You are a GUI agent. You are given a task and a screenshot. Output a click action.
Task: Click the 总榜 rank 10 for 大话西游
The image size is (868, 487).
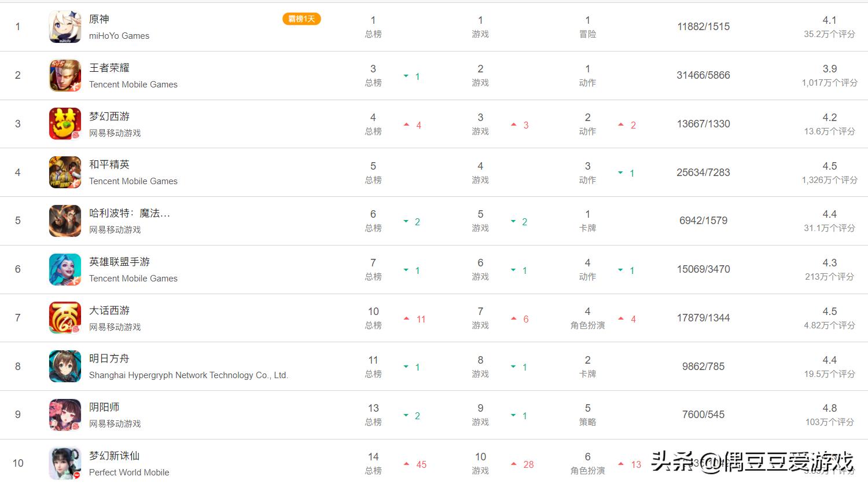(x=373, y=318)
